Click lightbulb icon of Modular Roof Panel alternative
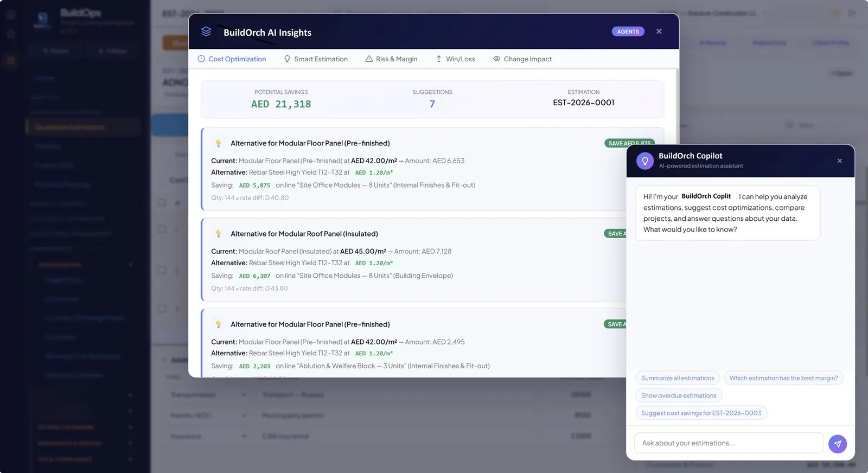868x473 pixels. [219, 234]
